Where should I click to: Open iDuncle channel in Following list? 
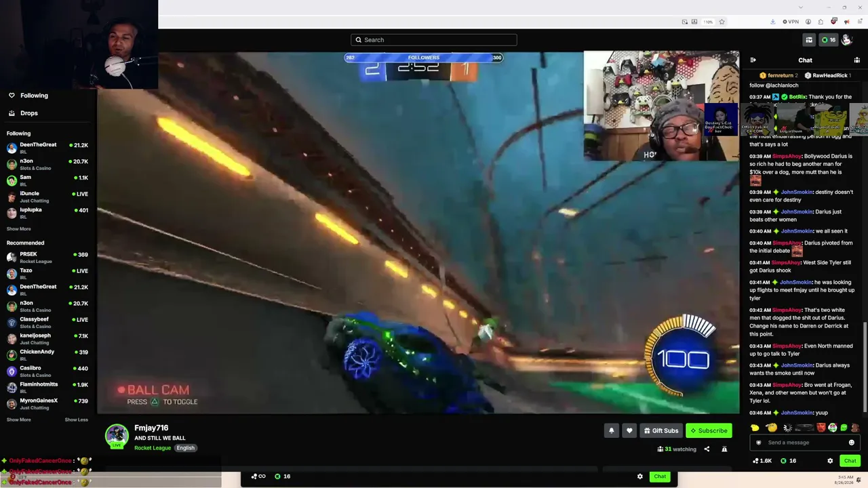[x=47, y=197]
